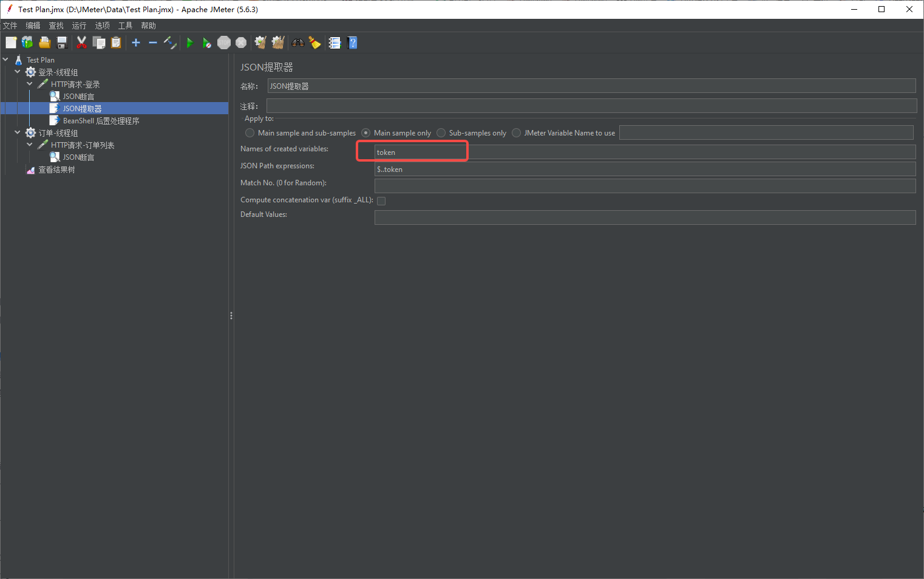Viewport: 924px width, 579px height.
Task: Click the Clear all double broom icon
Action: click(278, 43)
